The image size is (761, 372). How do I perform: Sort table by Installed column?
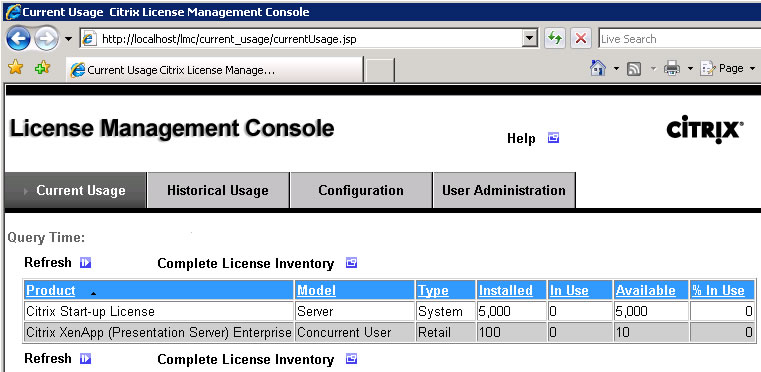coord(506,290)
